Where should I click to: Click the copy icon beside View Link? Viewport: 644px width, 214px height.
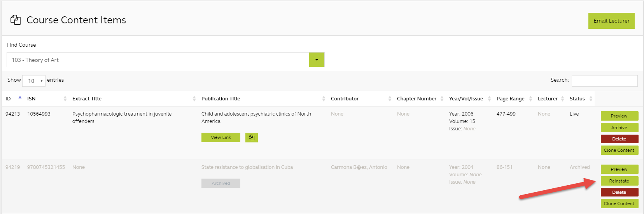tap(251, 137)
